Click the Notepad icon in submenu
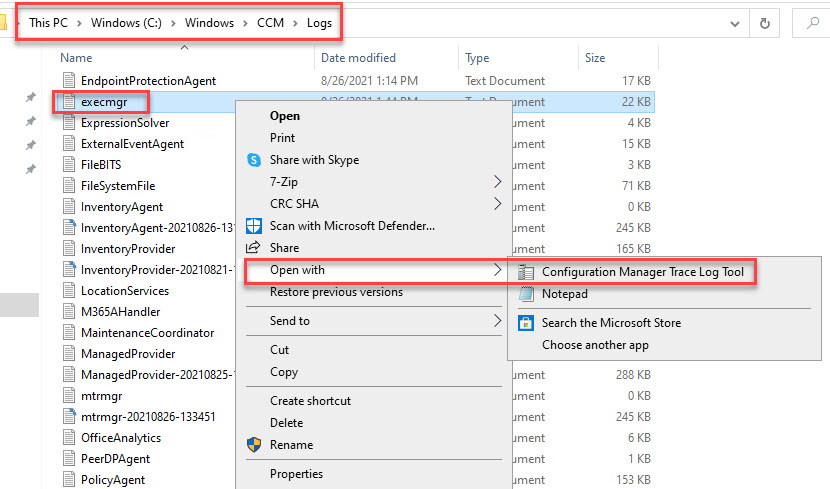This screenshot has width=830, height=489. coord(525,294)
